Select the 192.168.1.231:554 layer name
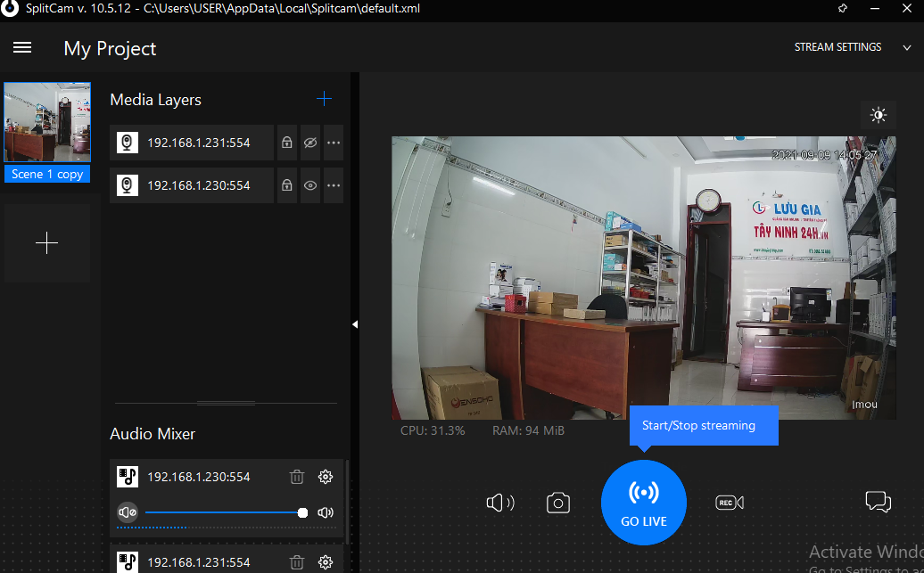The width and height of the screenshot is (924, 573). pyautogui.click(x=199, y=143)
